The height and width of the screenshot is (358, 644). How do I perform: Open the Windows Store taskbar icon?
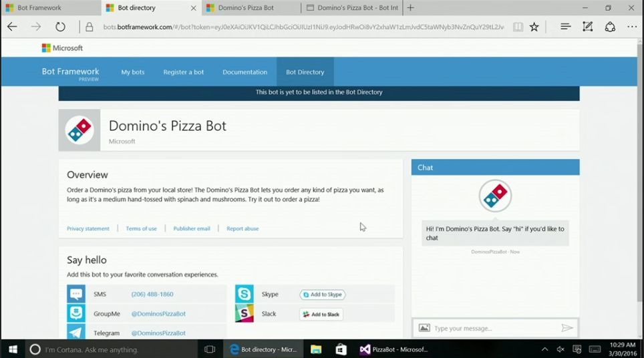(341, 349)
